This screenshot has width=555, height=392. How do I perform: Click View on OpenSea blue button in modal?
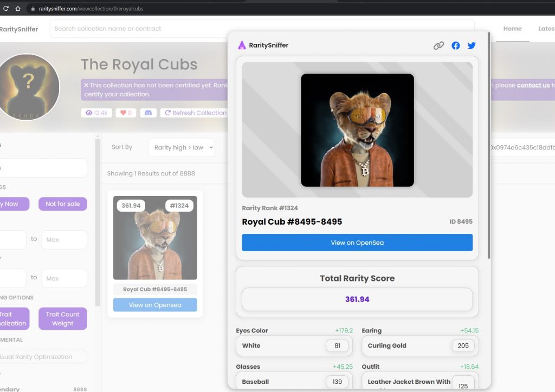click(x=357, y=243)
